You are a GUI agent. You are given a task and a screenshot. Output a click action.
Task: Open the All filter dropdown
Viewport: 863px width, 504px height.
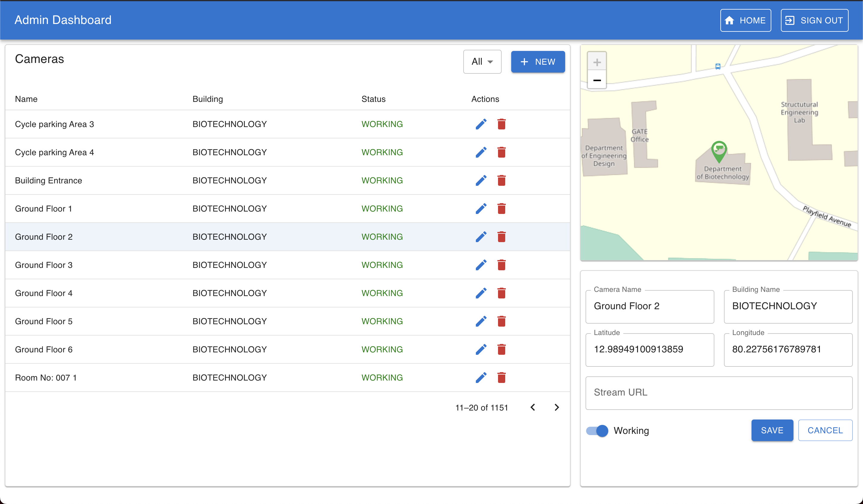coord(482,62)
